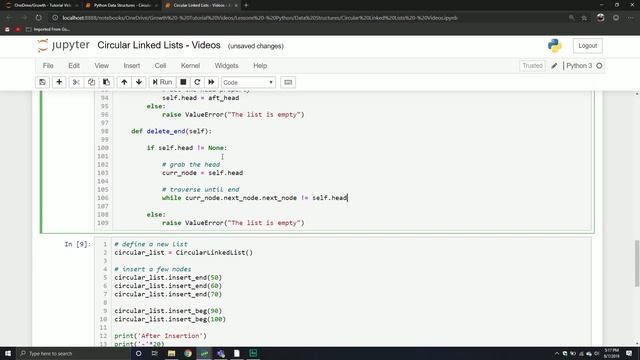Open File Explorer from the taskbar

point(171,353)
